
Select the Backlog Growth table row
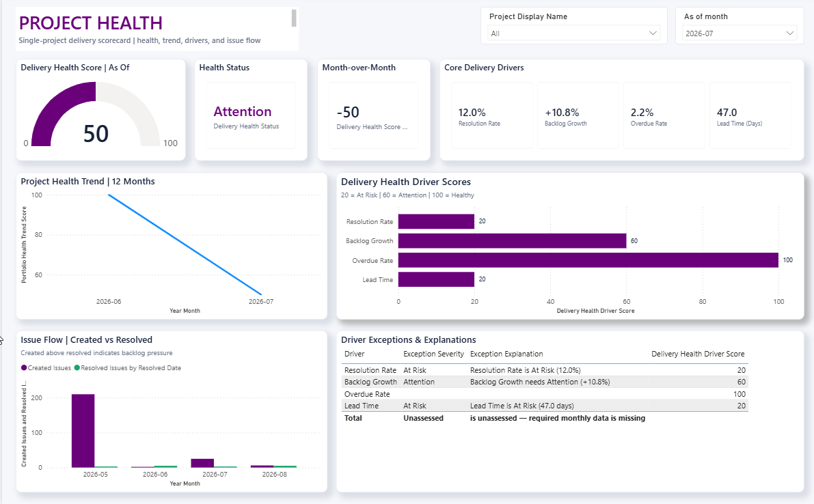(545, 382)
